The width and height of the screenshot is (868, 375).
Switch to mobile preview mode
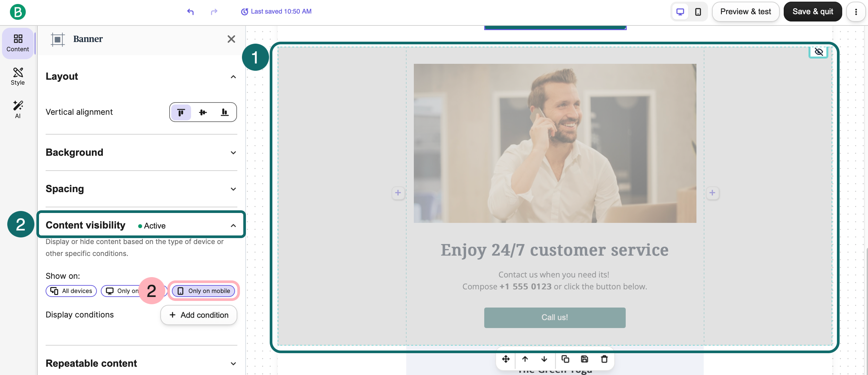coord(698,12)
